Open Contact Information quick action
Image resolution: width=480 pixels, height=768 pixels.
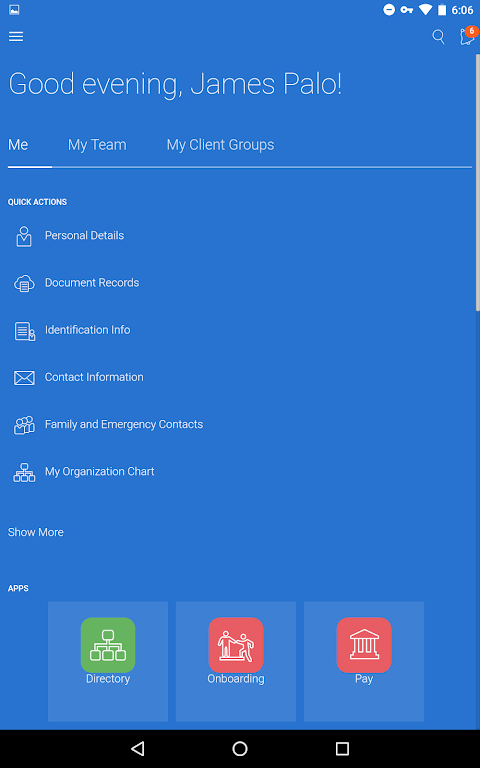94,377
